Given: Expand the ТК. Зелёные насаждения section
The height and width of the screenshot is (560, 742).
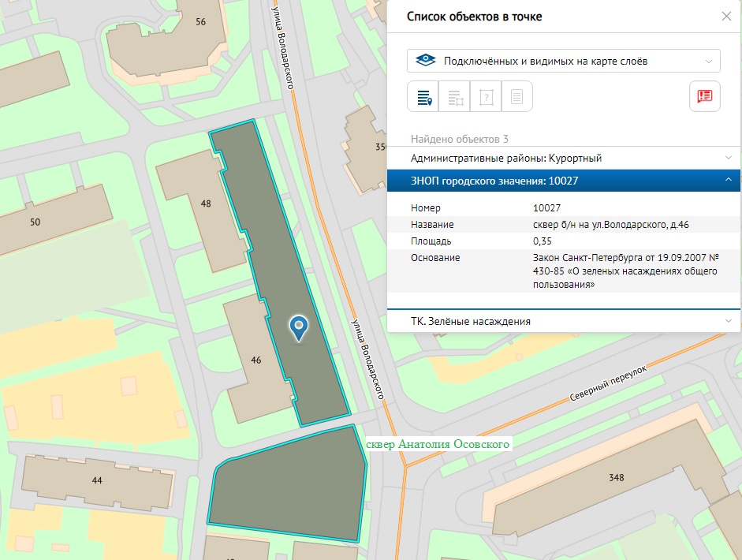Looking at the screenshot, I should click(x=564, y=321).
